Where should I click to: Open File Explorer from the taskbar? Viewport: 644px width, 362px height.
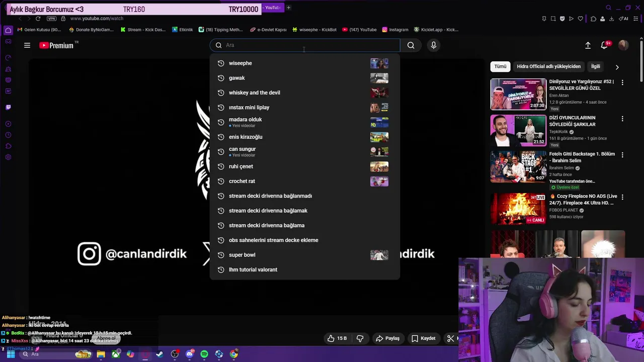101,354
